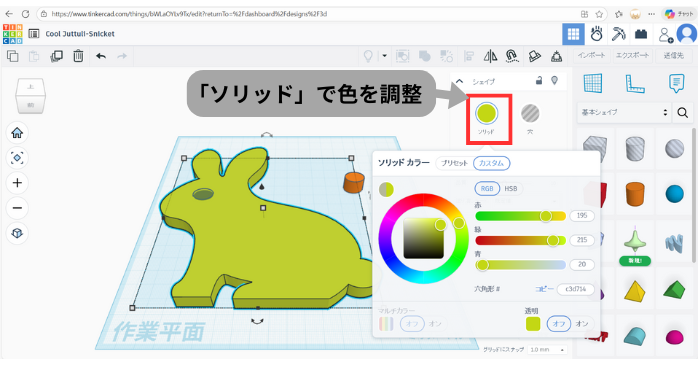Open the designs list icon

33,34
